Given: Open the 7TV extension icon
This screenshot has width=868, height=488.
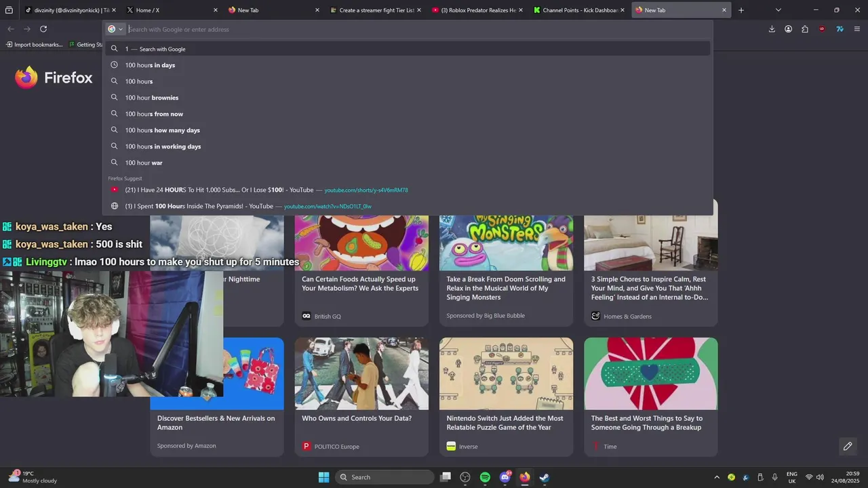Looking at the screenshot, I should [x=840, y=29].
